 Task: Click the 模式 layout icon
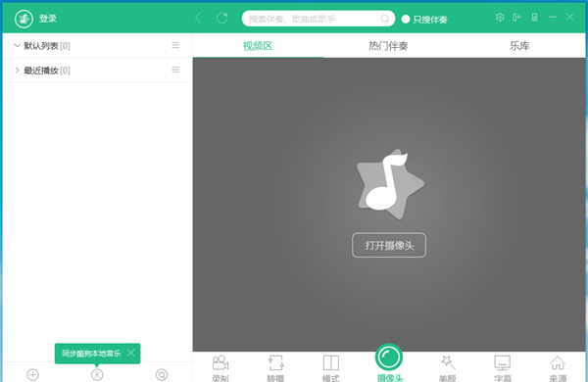pyautogui.click(x=331, y=362)
